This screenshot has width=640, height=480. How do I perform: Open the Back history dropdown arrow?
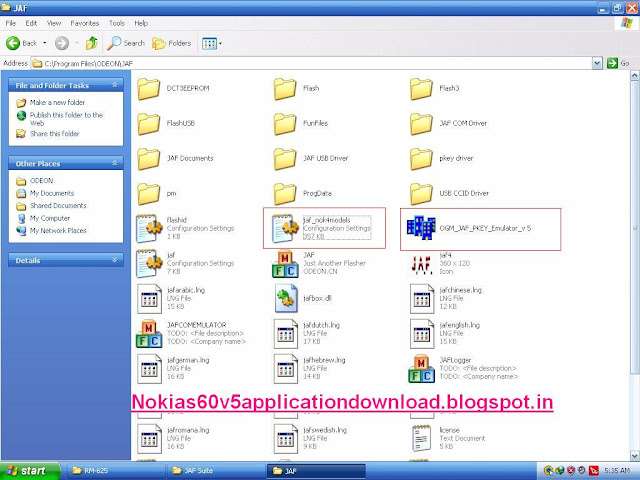[44, 43]
